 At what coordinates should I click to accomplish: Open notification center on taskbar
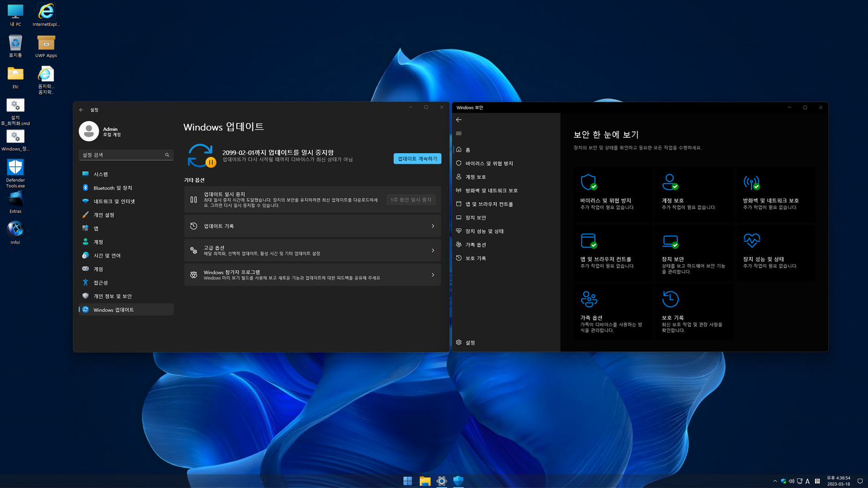860,481
